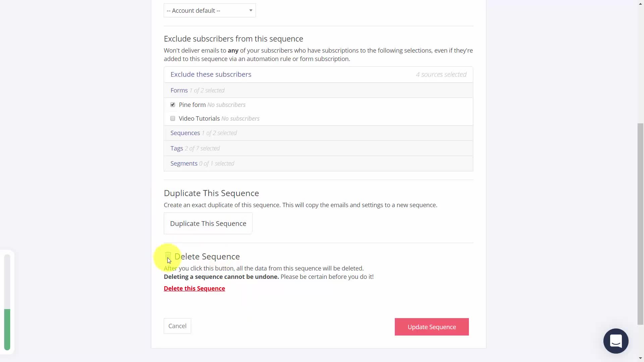Click the Exclude these subscribers header
644x362 pixels.
[211, 74]
